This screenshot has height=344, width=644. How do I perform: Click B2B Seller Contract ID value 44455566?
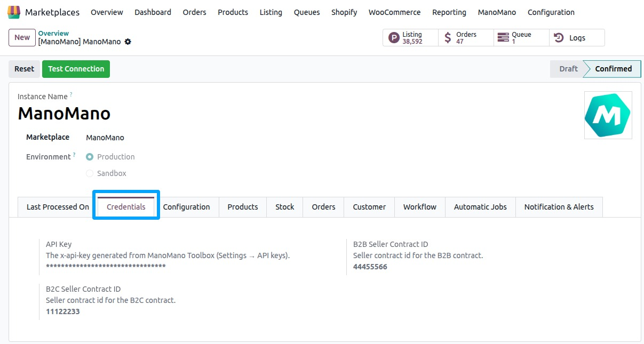tap(370, 267)
